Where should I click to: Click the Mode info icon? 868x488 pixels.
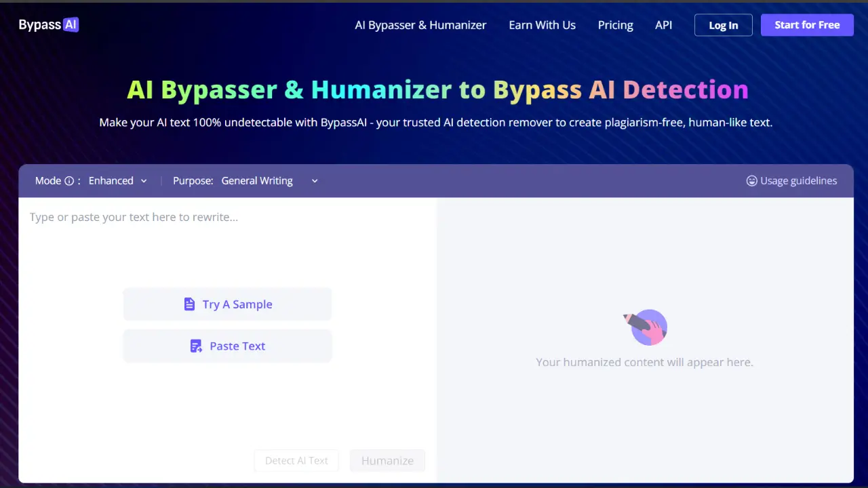tap(69, 181)
